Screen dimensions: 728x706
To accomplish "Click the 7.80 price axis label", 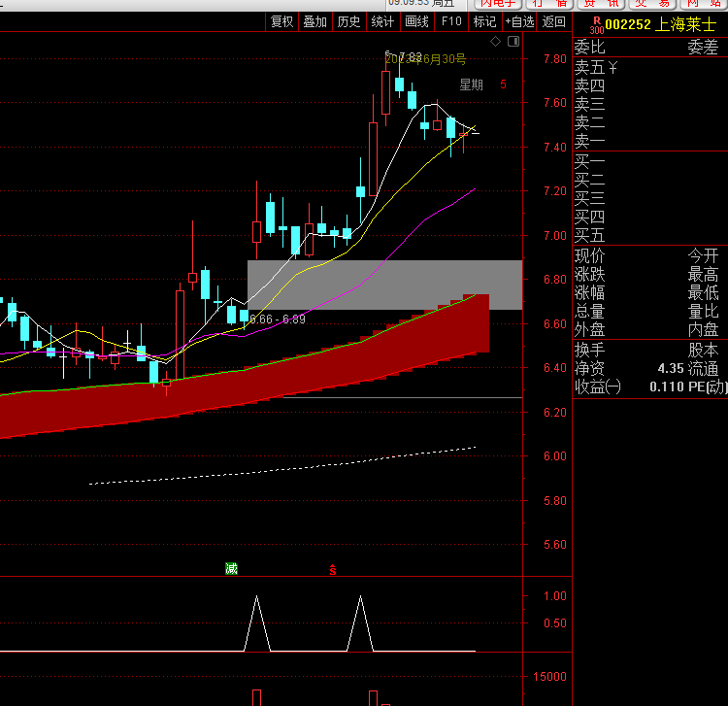I will coord(555,59).
